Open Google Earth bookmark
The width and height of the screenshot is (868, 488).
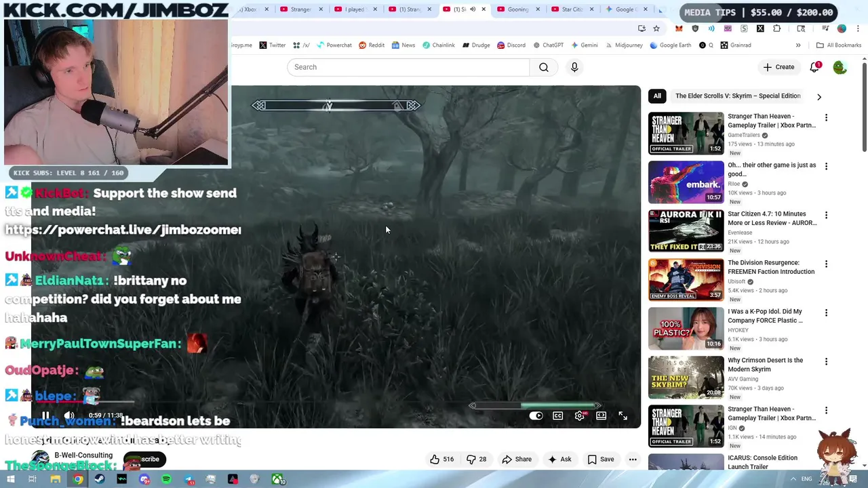[x=670, y=45]
